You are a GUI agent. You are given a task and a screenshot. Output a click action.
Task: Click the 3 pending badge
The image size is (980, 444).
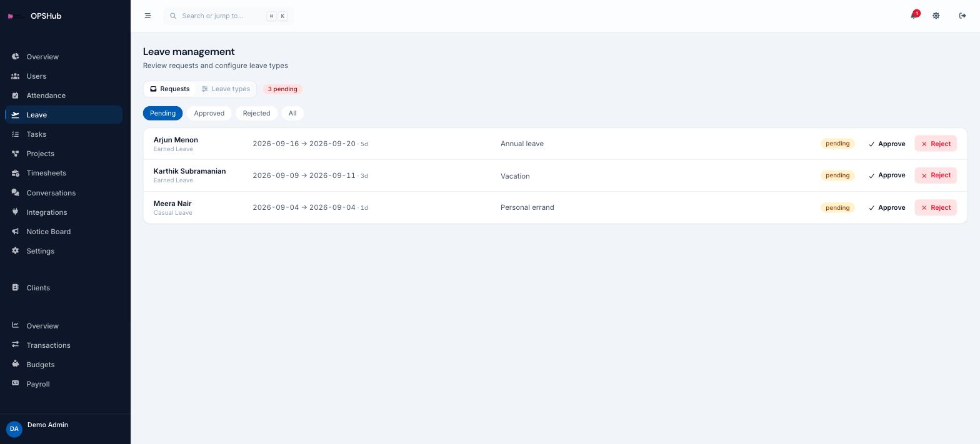coord(282,89)
